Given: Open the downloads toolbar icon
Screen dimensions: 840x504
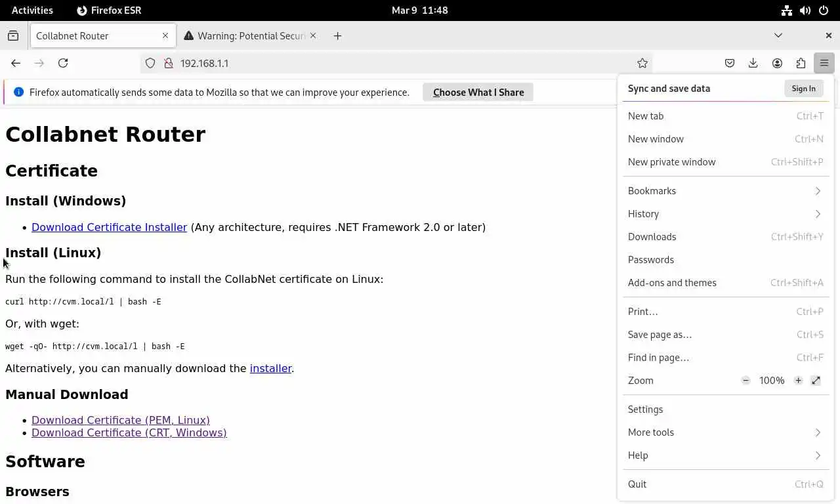Looking at the screenshot, I should (753, 63).
